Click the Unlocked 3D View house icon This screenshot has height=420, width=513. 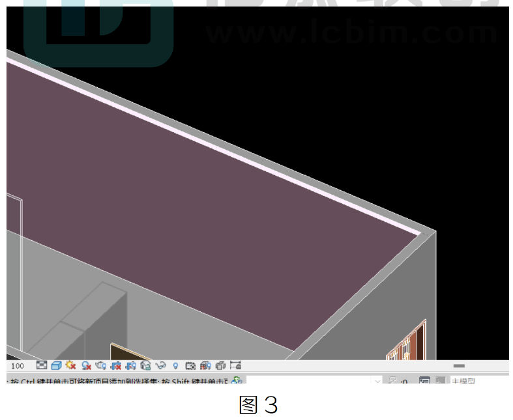click(145, 365)
